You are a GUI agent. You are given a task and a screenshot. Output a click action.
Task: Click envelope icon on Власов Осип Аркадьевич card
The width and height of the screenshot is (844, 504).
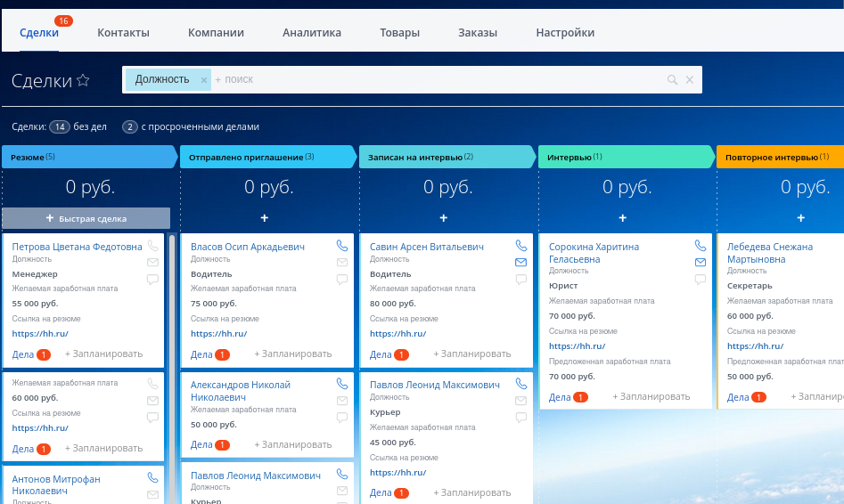coord(342,263)
